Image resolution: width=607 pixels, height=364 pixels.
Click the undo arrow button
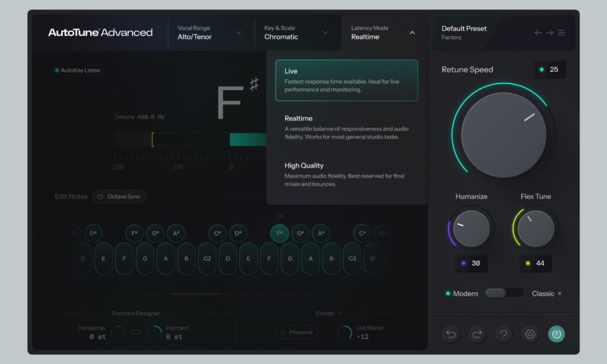click(451, 334)
